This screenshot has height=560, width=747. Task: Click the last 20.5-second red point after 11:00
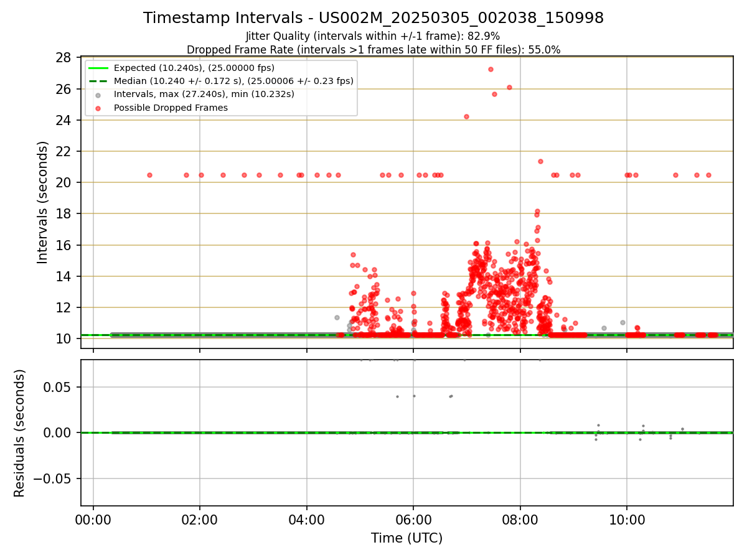(708, 175)
